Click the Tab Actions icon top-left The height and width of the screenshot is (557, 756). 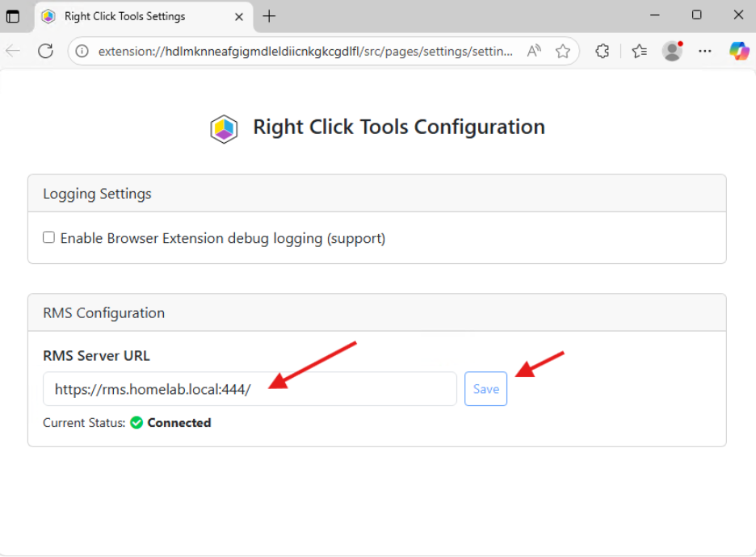14,16
